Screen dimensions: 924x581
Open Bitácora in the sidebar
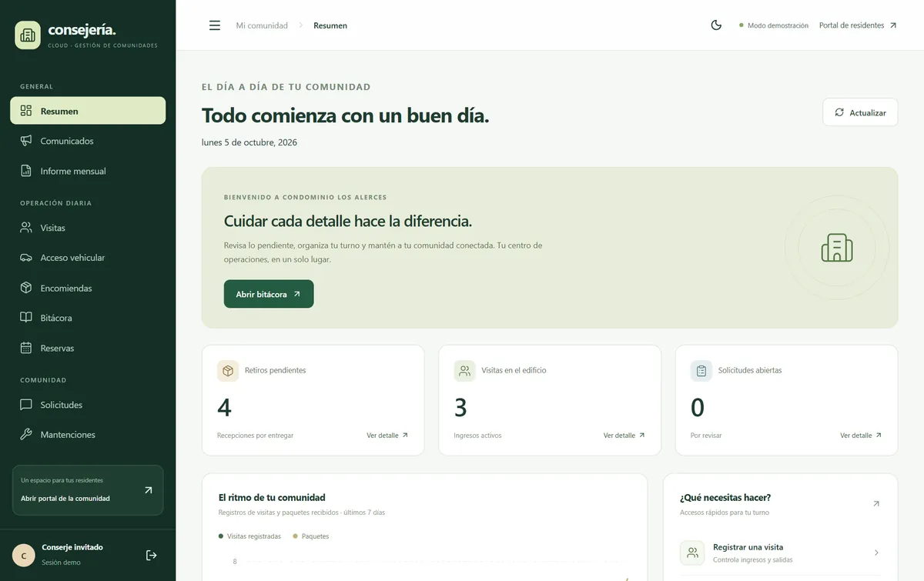tap(88, 318)
